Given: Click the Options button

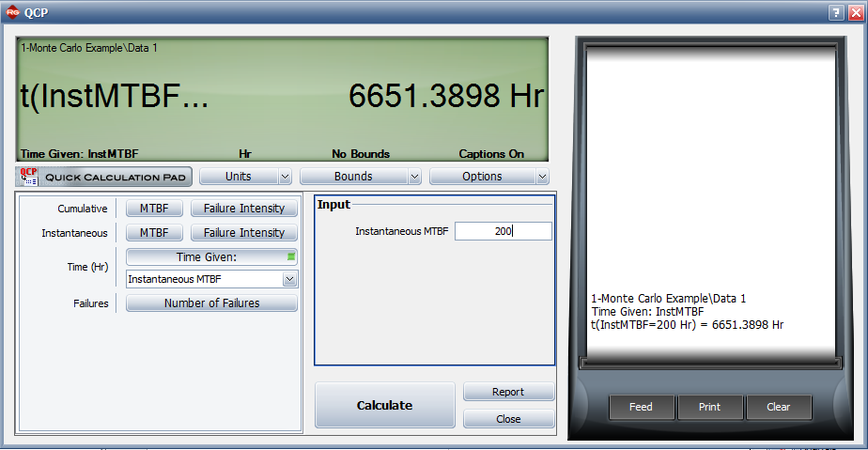Looking at the screenshot, I should pos(483,177).
